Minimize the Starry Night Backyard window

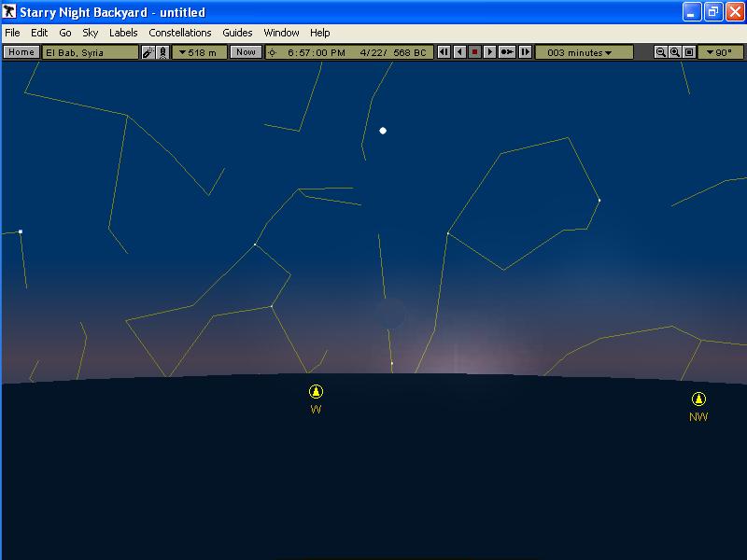(692, 11)
